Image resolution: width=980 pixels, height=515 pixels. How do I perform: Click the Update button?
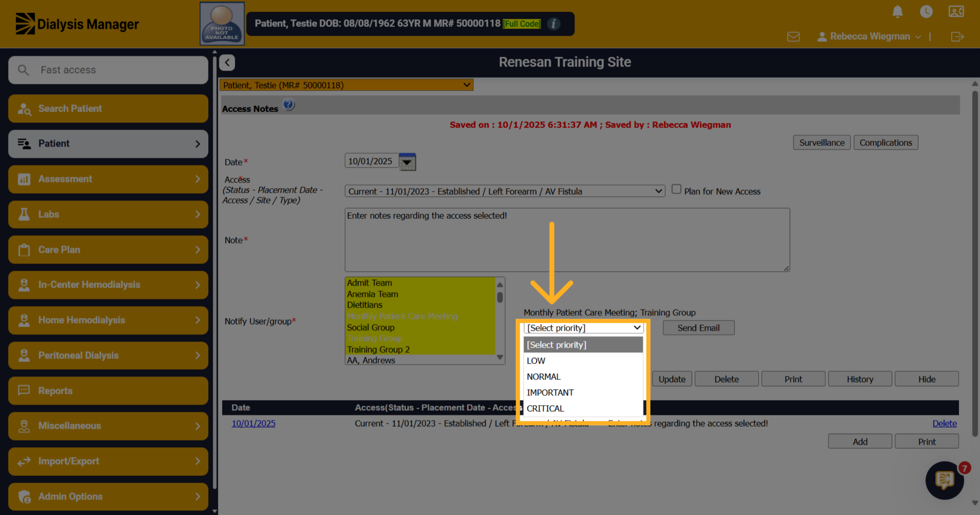pos(672,379)
